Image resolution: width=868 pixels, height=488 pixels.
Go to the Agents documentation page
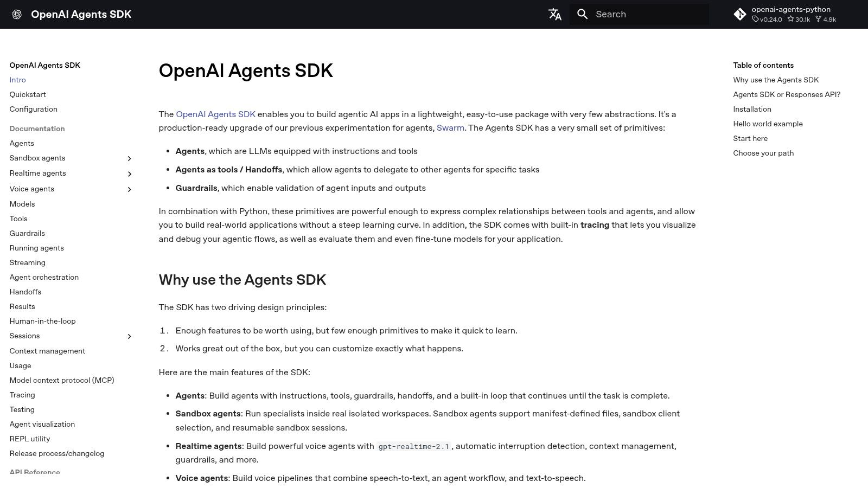click(22, 143)
